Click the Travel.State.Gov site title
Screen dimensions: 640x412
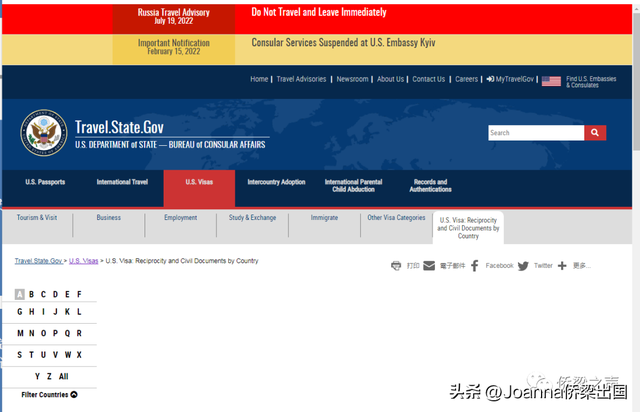click(119, 127)
